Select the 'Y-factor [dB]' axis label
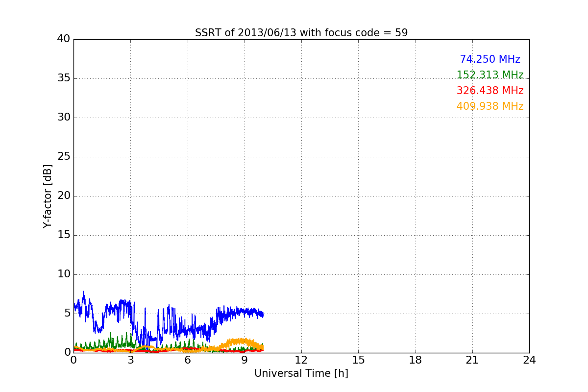This screenshot has width=588, height=392. [x=48, y=196]
